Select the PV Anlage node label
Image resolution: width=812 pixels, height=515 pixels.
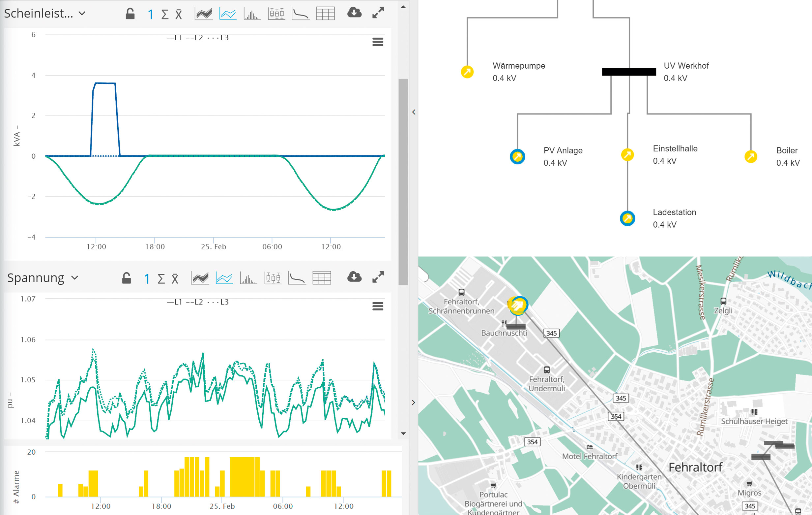(x=563, y=150)
